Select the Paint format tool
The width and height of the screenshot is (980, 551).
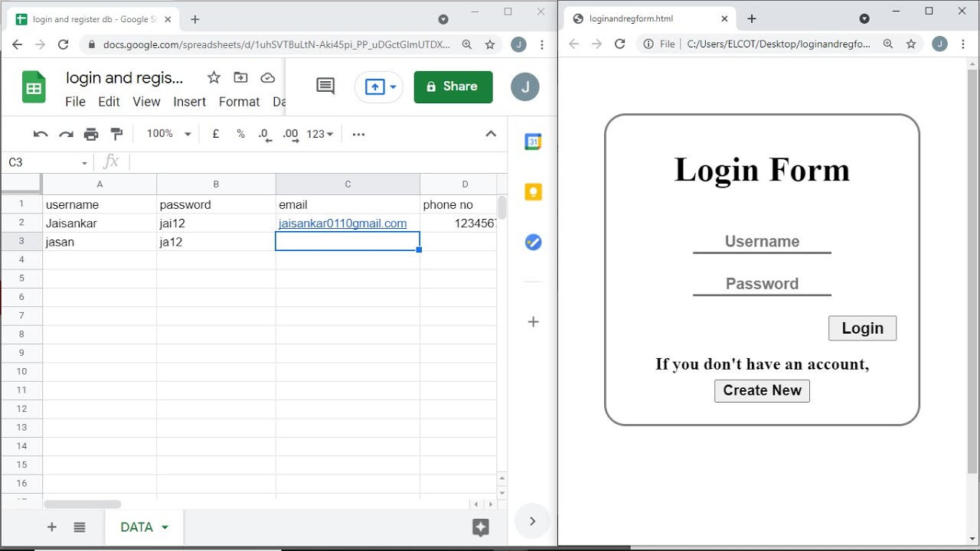tap(116, 135)
